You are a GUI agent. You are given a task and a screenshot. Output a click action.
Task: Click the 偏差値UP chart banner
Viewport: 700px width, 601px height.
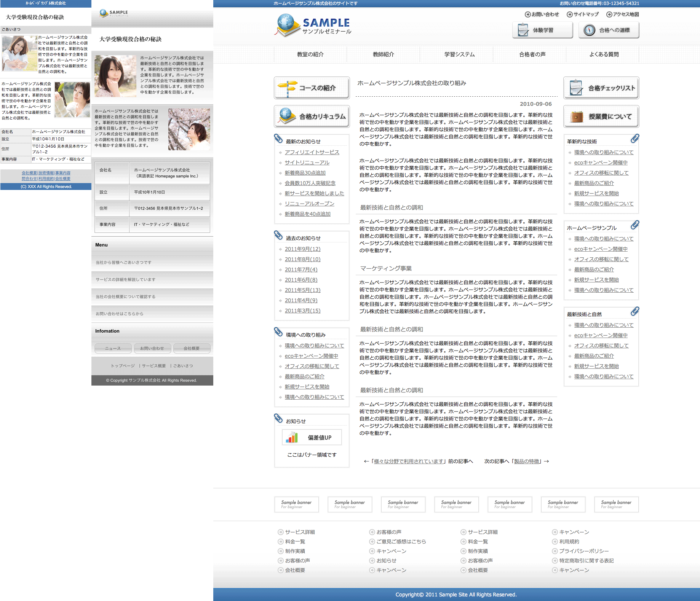(312, 437)
